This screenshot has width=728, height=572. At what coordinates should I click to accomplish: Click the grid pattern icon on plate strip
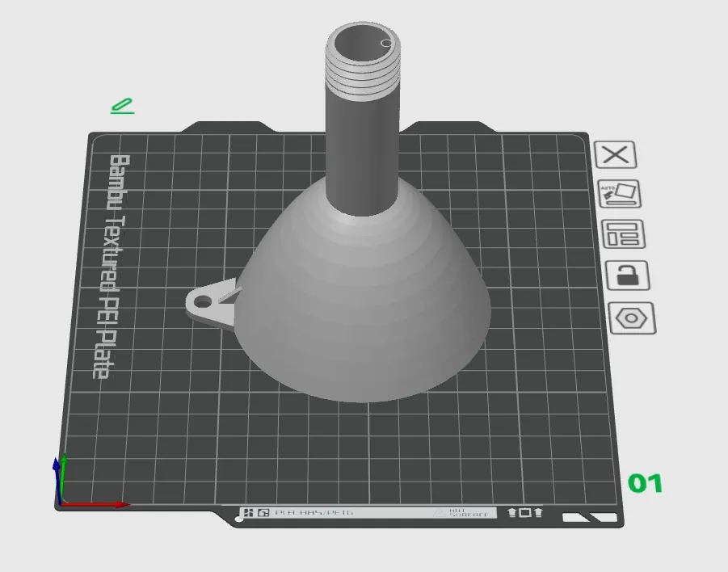(248, 512)
